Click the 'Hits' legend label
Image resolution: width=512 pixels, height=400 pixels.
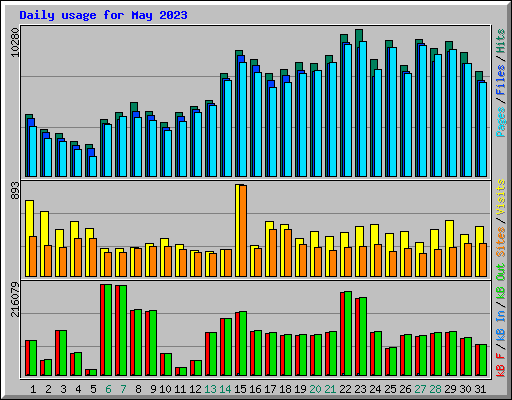(501, 41)
